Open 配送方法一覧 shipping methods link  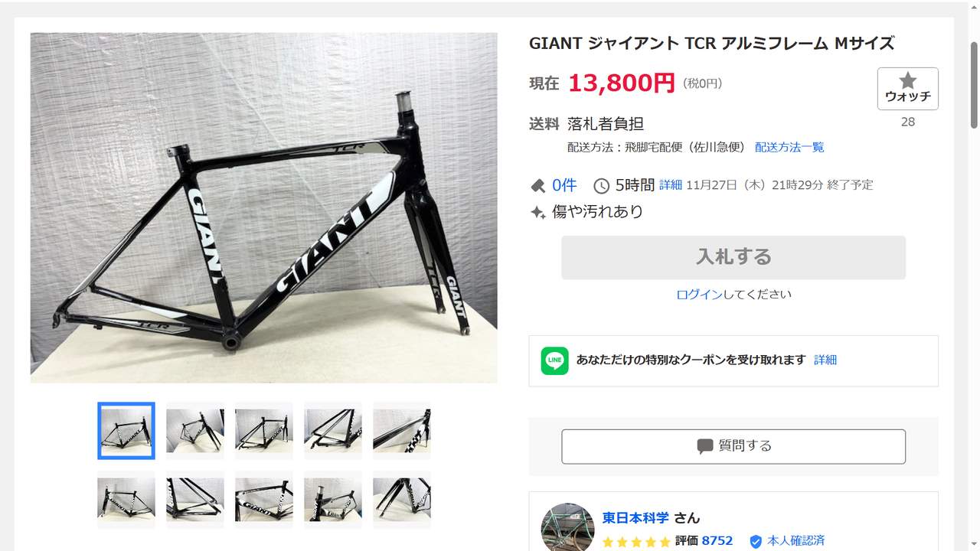tap(789, 147)
